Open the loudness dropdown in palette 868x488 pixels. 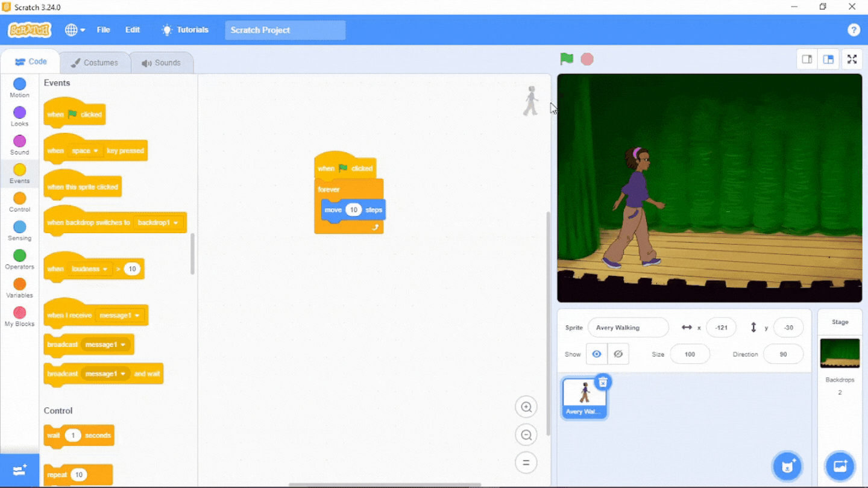[x=89, y=269]
